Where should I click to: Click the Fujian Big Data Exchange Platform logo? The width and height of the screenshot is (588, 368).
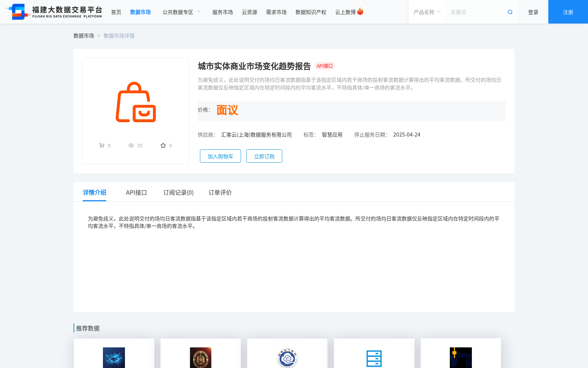pyautogui.click(x=54, y=12)
